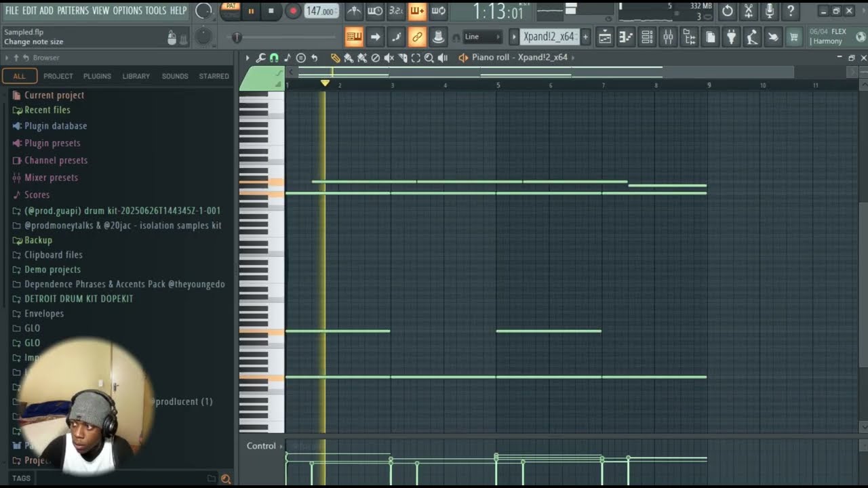Viewport: 868px width, 488px height.
Task: Click the orange speaker icon beside Piano roll title
Action: click(x=464, y=58)
